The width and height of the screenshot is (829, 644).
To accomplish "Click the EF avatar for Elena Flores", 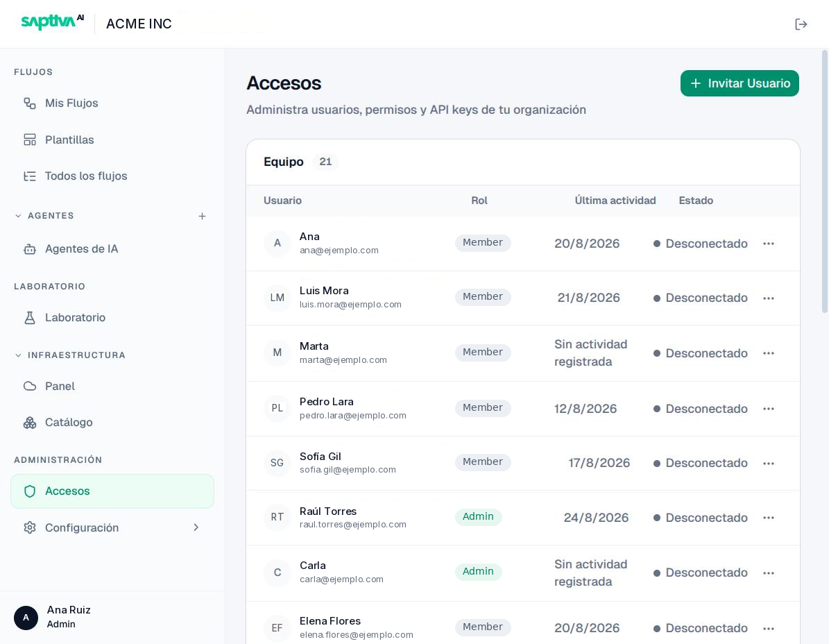I will pyautogui.click(x=277, y=627).
